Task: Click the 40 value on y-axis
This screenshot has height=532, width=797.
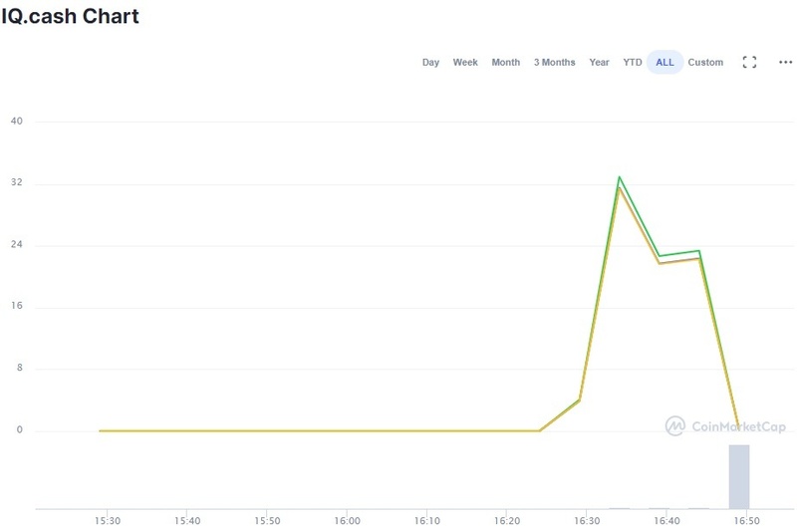Action: point(17,121)
